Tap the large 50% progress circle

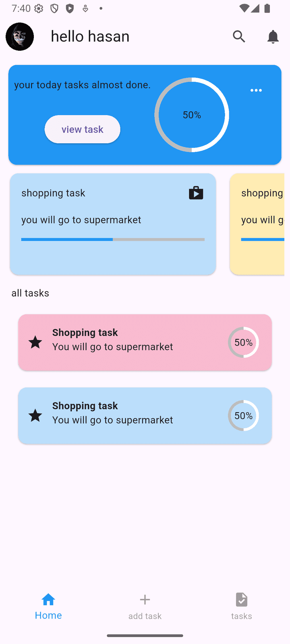point(192,115)
